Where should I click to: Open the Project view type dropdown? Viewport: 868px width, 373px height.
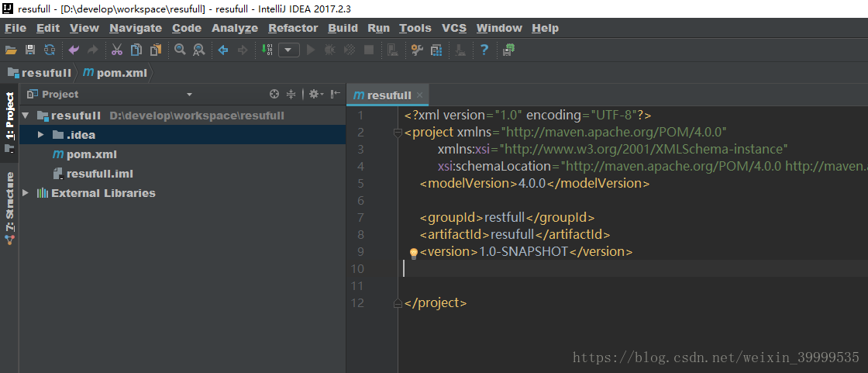click(x=189, y=95)
